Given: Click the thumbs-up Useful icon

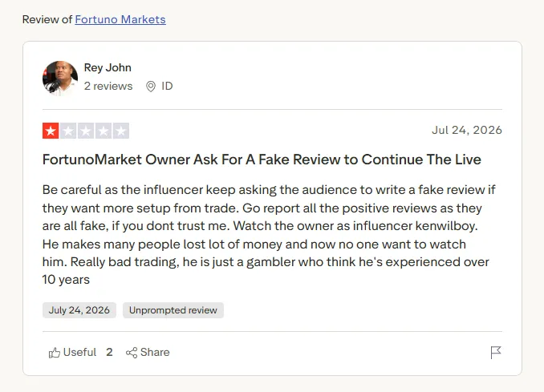Looking at the screenshot, I should pos(54,353).
